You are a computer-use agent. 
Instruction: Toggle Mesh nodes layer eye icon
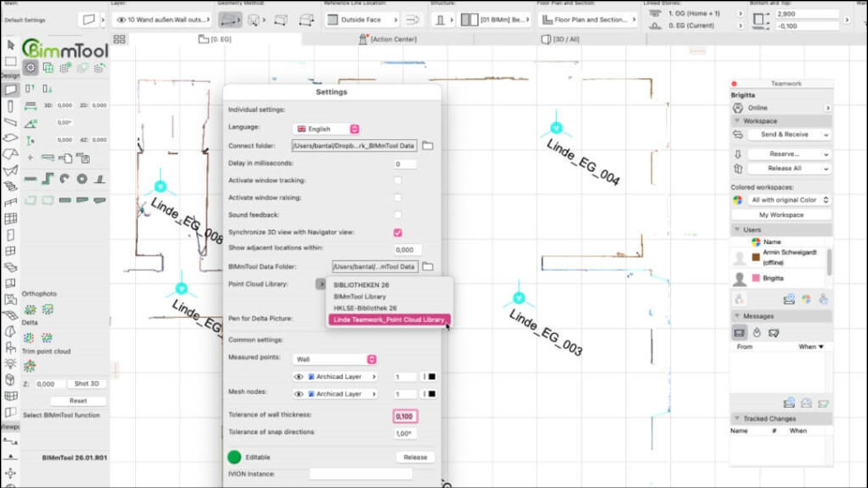(298, 394)
